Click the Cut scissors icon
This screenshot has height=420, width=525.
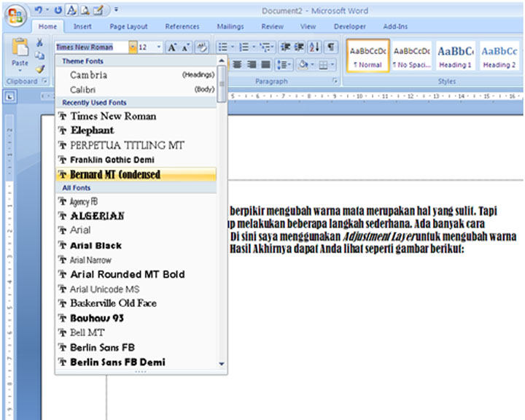click(39, 42)
